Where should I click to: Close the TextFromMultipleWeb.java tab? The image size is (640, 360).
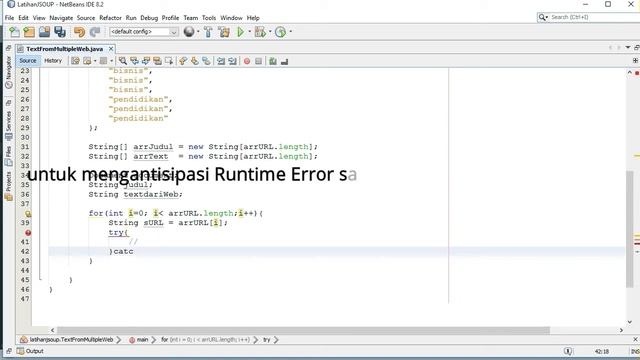tap(111, 49)
